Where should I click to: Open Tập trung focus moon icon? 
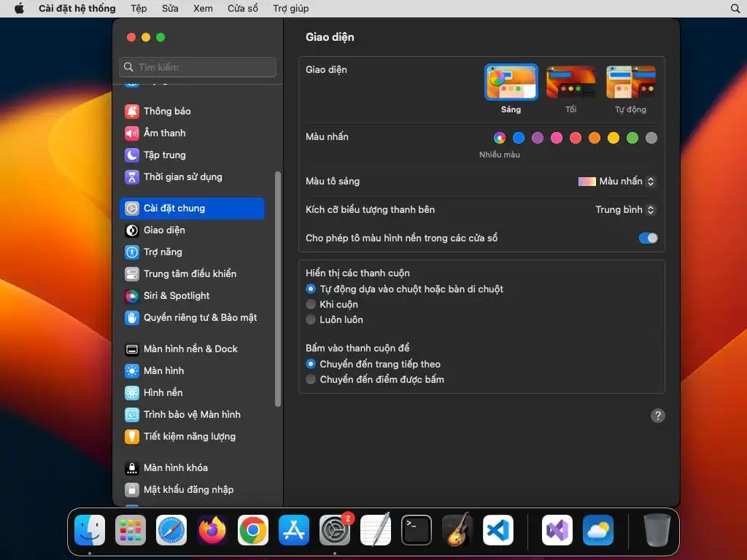[x=132, y=155]
